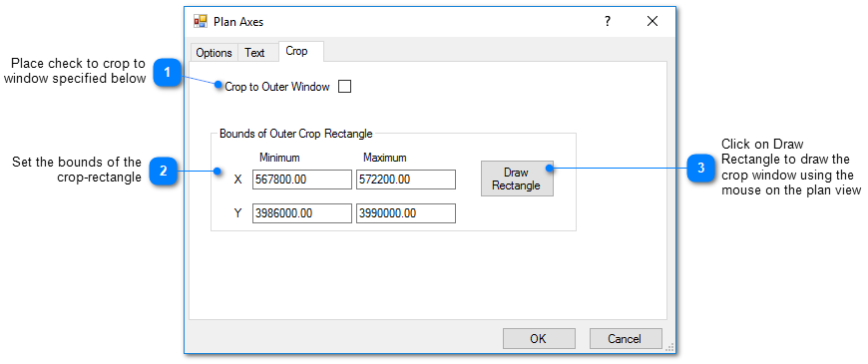
Task: Click the X Minimum field 567800.00
Action: (x=301, y=180)
